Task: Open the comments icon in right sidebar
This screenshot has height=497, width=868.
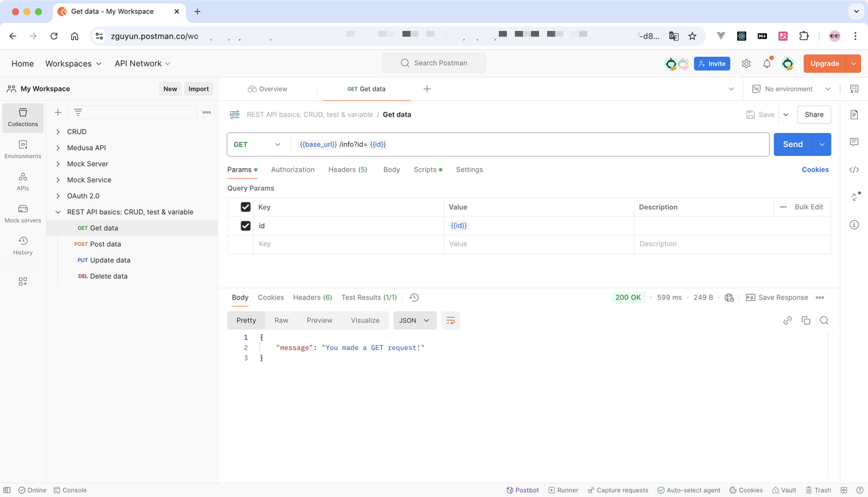Action: [x=854, y=142]
